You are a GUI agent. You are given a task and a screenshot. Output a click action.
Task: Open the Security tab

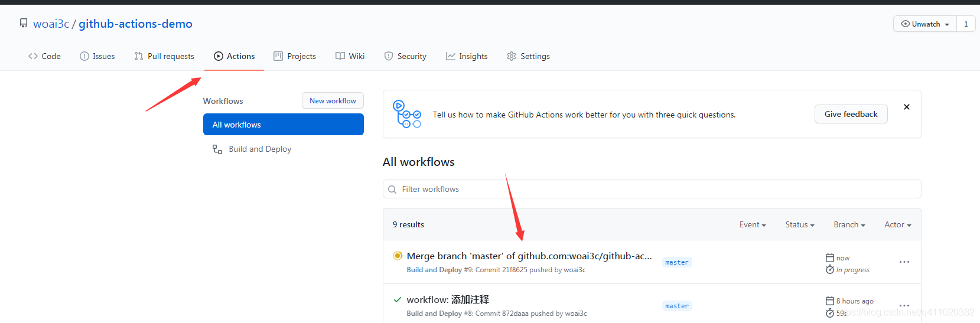click(405, 56)
